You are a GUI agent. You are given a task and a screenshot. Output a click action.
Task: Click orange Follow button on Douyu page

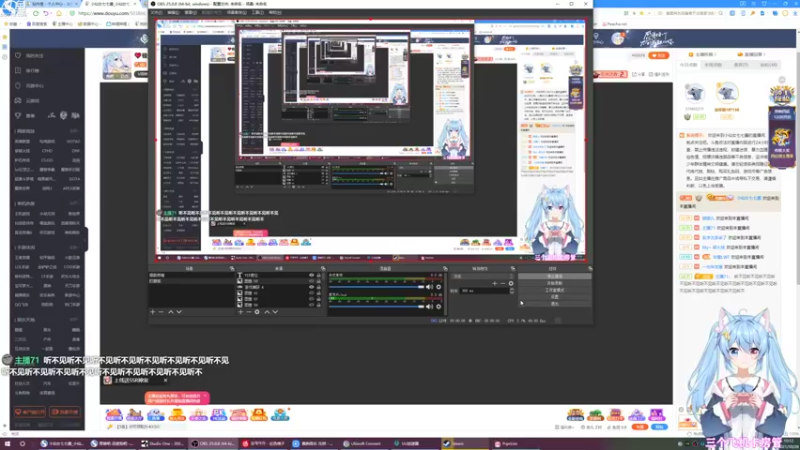[659, 55]
